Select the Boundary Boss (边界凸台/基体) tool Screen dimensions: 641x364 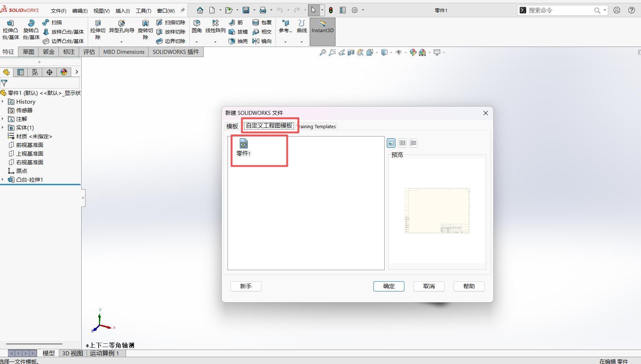63,41
